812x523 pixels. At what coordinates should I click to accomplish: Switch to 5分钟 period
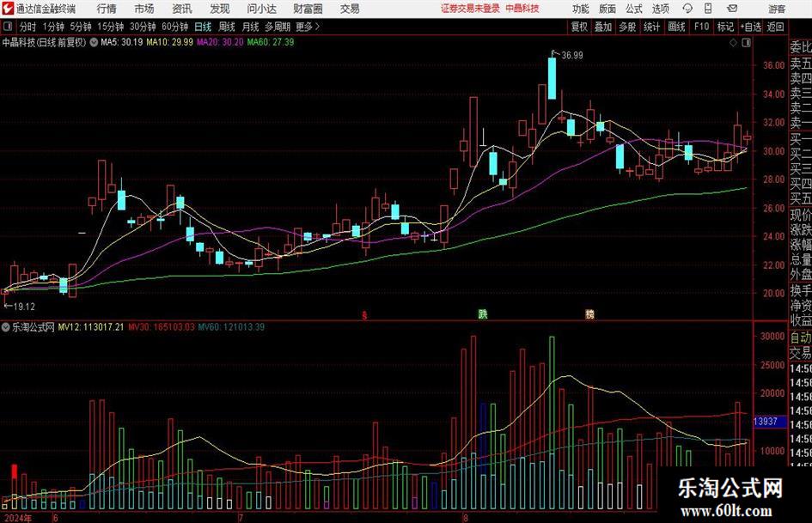point(81,27)
